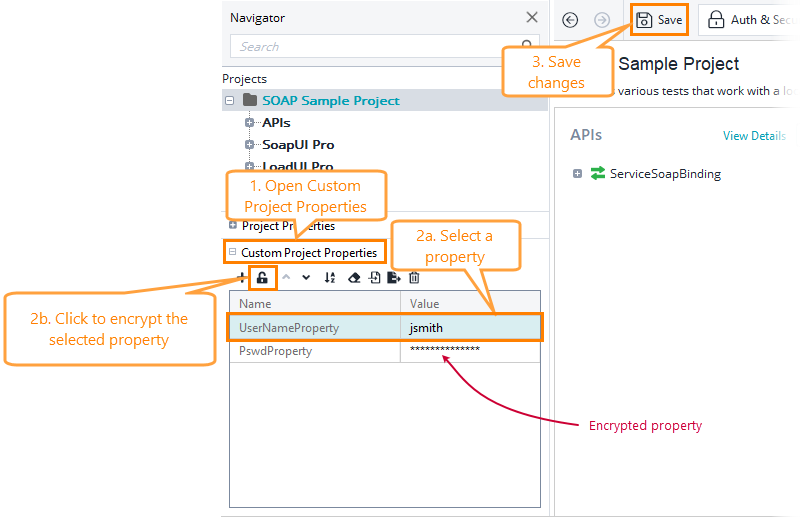The width and height of the screenshot is (801, 517).
Task: Click the Name column header
Action: click(315, 303)
